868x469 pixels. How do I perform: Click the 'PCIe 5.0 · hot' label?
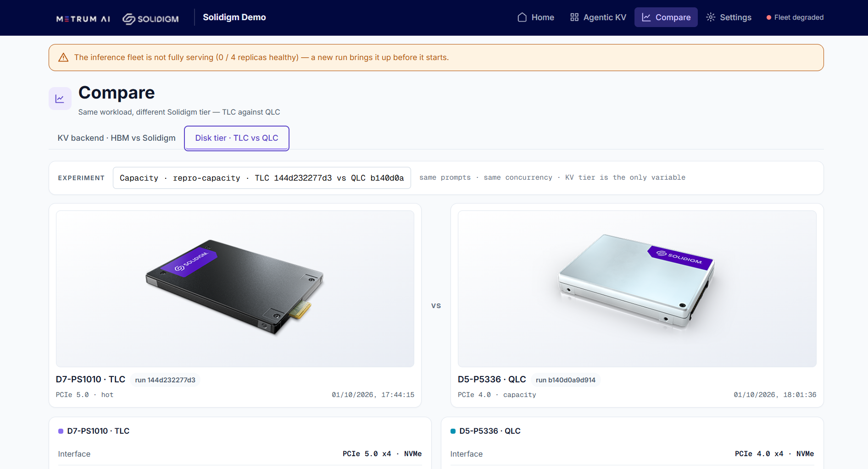pos(84,395)
